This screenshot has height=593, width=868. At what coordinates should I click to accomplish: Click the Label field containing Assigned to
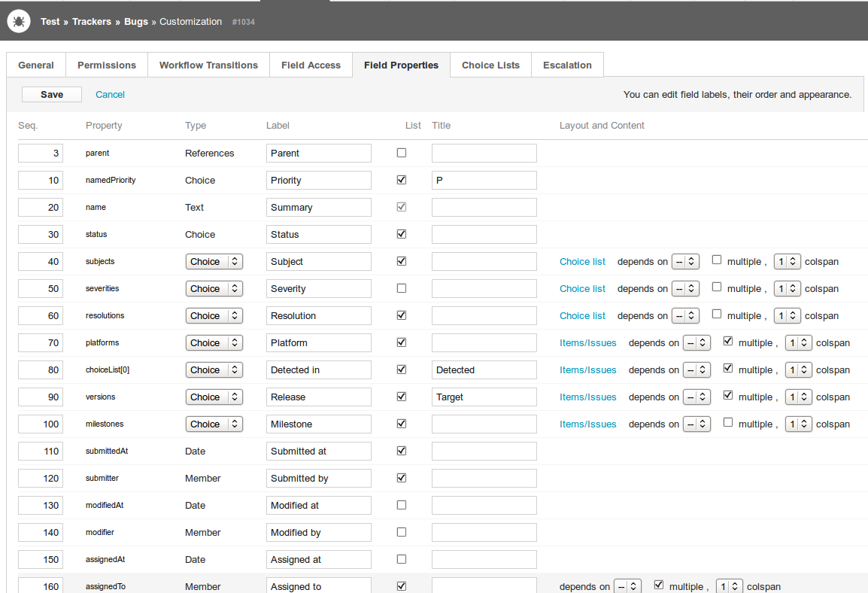coord(319,585)
